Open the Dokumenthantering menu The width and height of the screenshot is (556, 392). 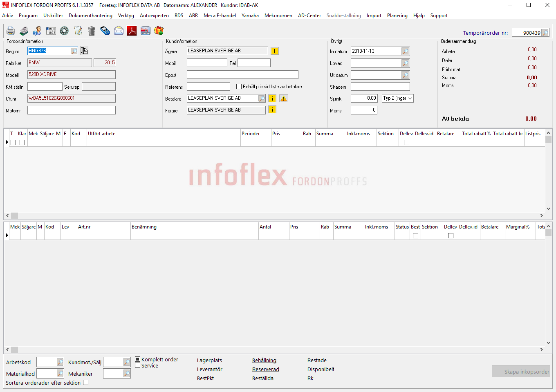90,16
